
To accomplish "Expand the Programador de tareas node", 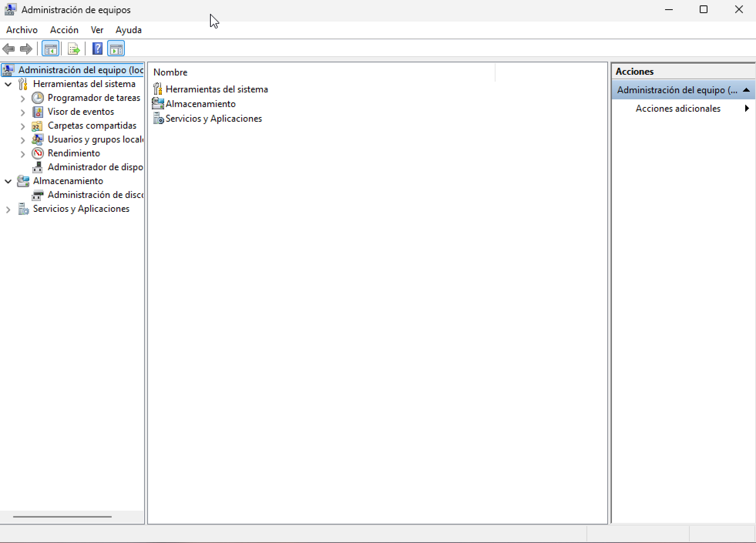I will (23, 99).
